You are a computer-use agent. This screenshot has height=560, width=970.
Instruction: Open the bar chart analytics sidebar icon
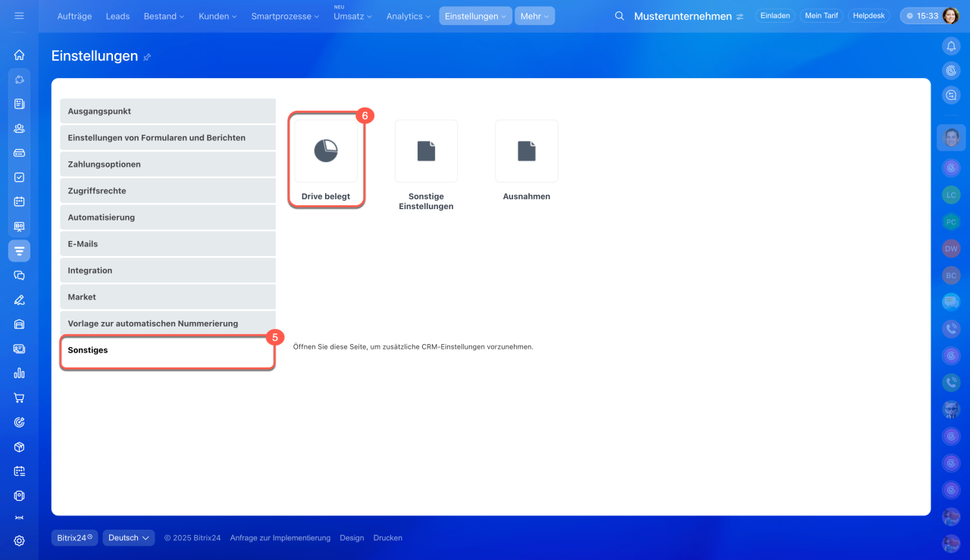pos(19,373)
